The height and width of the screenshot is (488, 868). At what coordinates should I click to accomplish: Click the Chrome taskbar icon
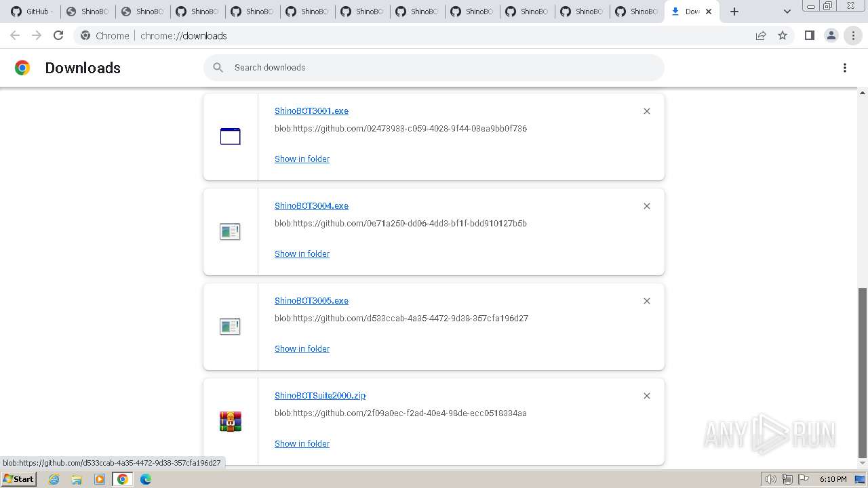pos(122,479)
